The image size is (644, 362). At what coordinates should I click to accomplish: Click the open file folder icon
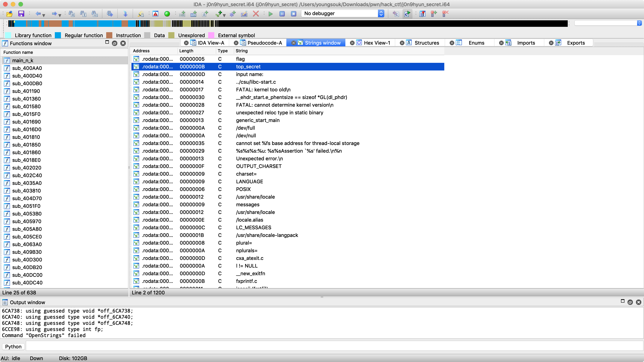coord(10,14)
